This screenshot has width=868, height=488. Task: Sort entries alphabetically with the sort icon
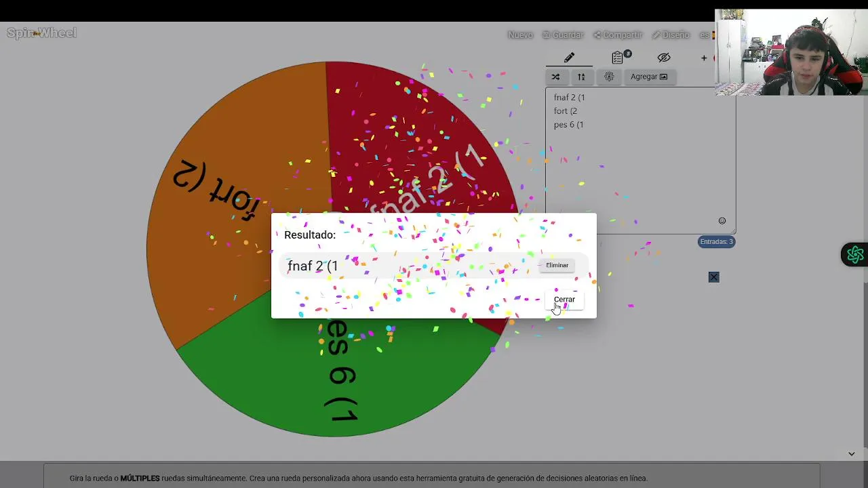(581, 77)
